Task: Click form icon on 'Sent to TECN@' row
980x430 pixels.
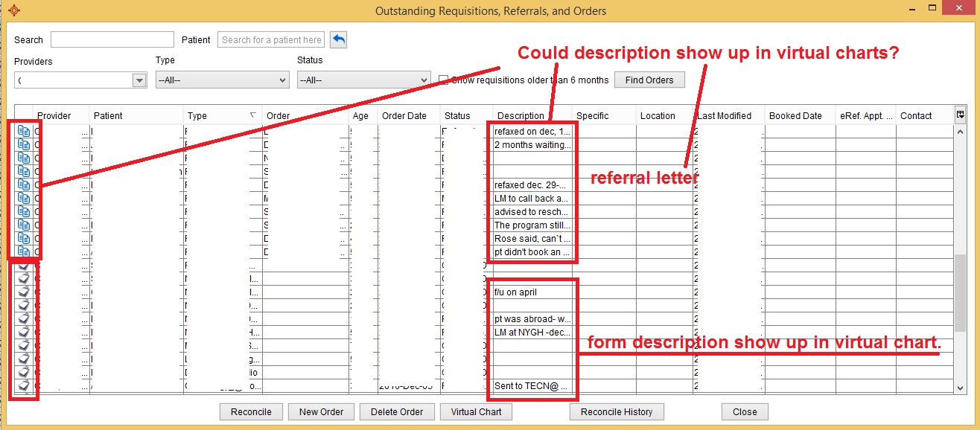Action: pyautogui.click(x=24, y=385)
